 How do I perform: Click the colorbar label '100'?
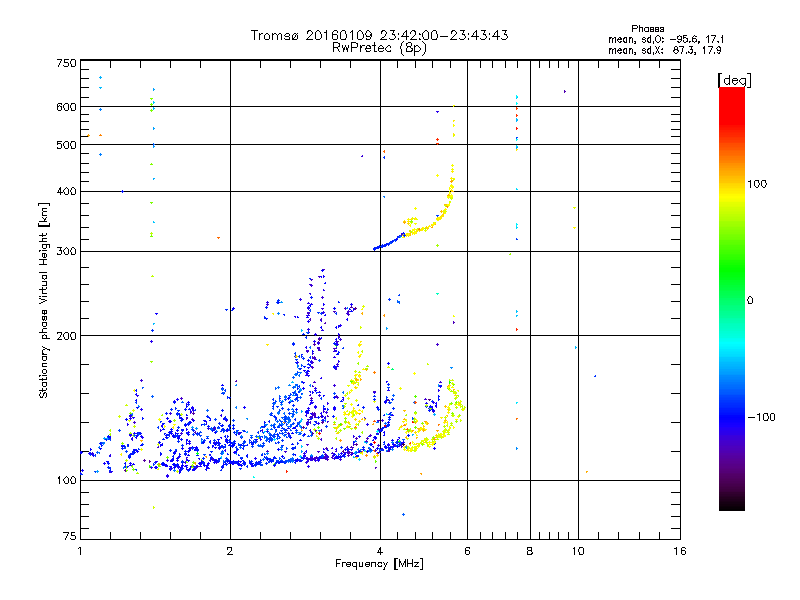[757, 184]
